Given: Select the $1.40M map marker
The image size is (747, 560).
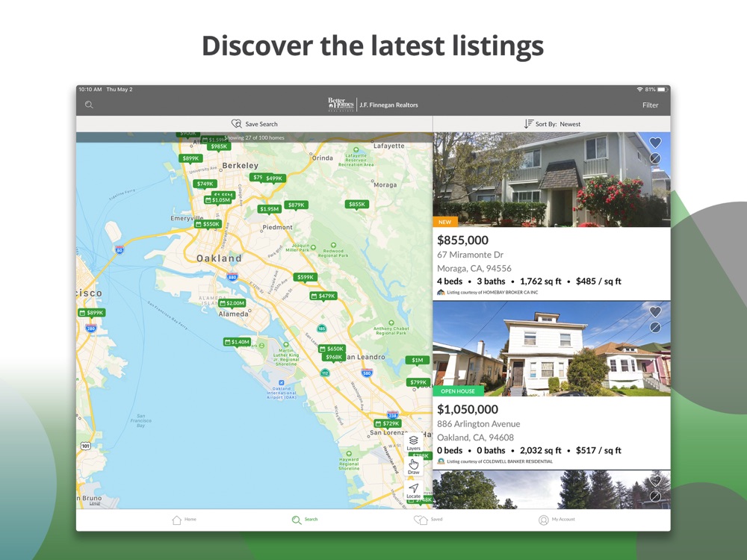Looking at the screenshot, I should pyautogui.click(x=238, y=341).
